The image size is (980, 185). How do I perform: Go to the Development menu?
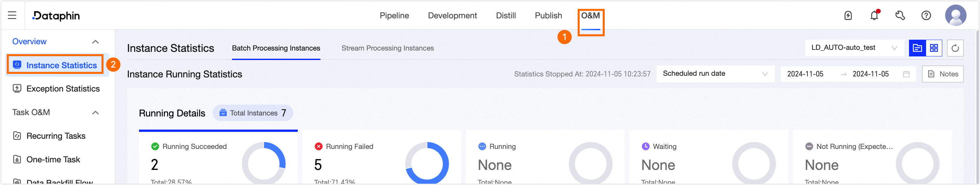pyautogui.click(x=452, y=15)
